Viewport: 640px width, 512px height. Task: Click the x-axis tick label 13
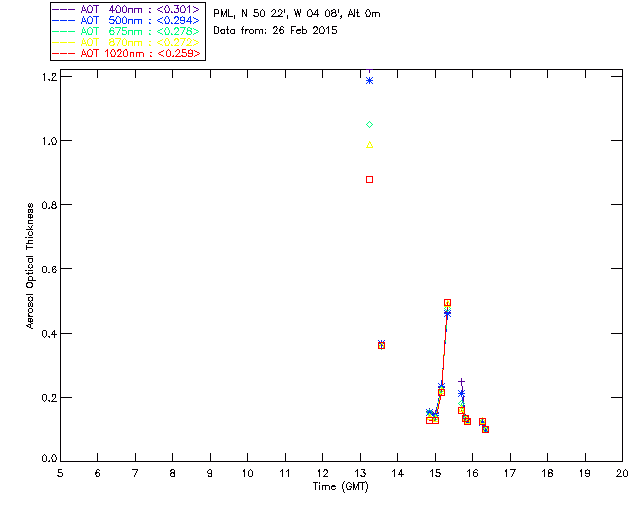click(x=360, y=473)
